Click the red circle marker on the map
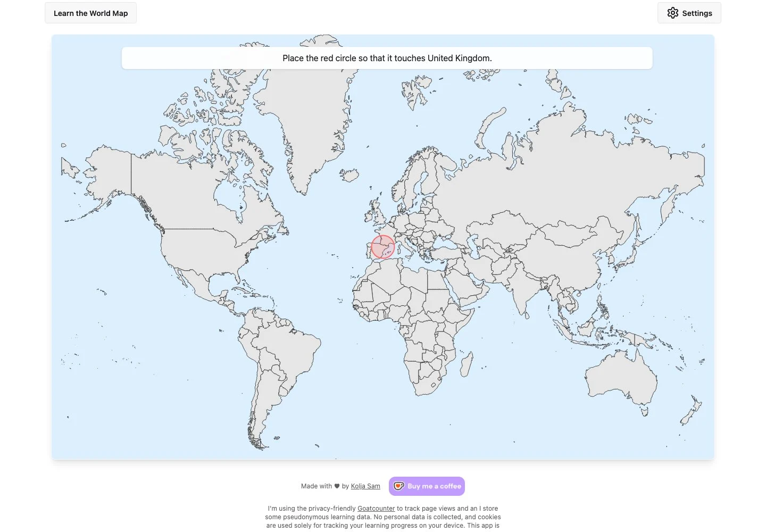This screenshot has height=532, width=766. [382, 247]
